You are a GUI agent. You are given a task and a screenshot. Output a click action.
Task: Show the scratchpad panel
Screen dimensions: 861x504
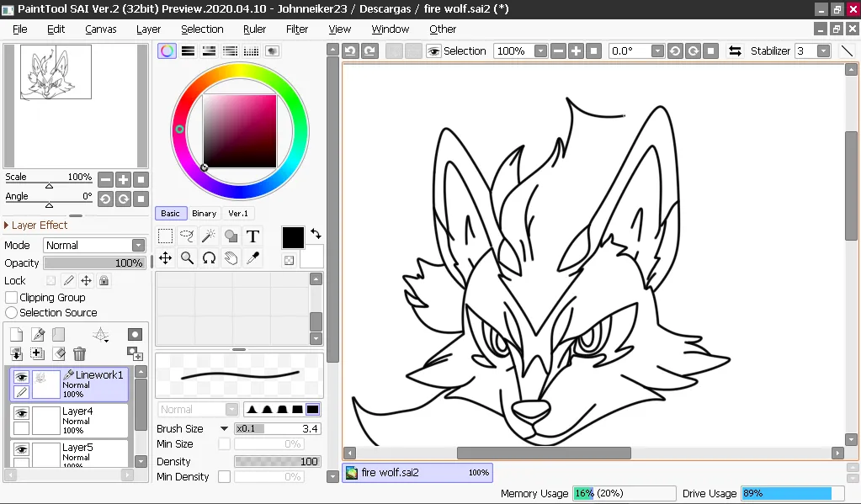[x=273, y=51]
